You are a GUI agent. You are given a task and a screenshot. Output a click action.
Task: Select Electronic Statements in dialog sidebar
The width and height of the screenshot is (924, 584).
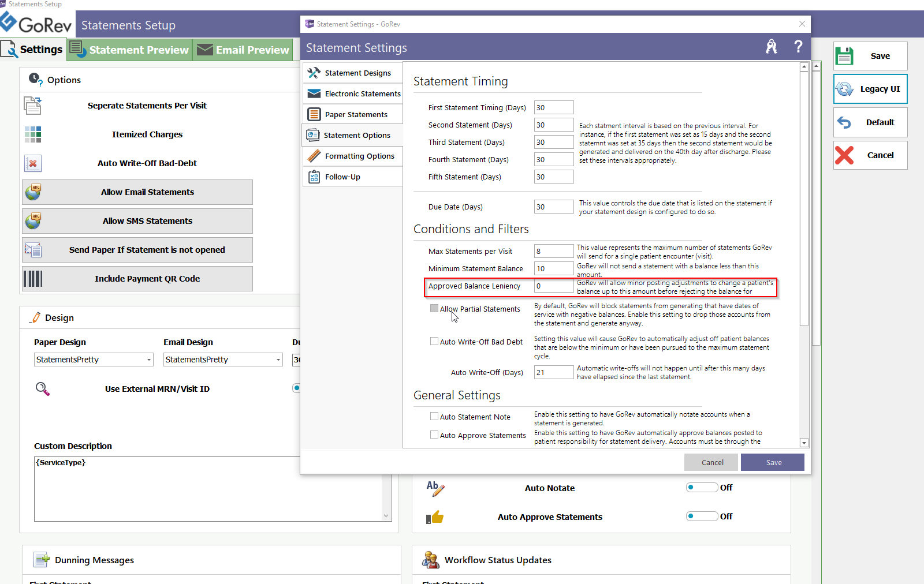353,93
